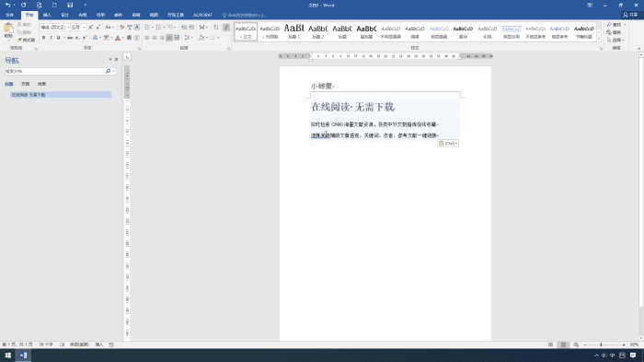Apply the Heading 1 style
Image resolution: width=644 pixels, height=362 pixels.
[x=294, y=30]
